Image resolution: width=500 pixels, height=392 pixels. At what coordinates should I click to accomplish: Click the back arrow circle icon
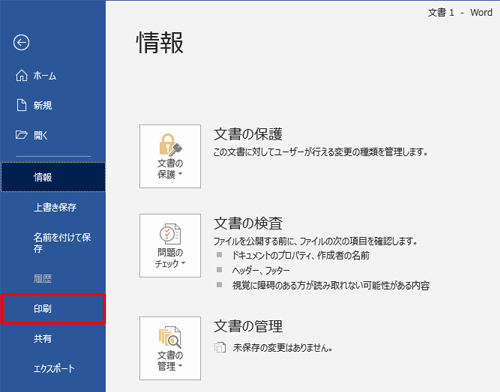(x=21, y=42)
